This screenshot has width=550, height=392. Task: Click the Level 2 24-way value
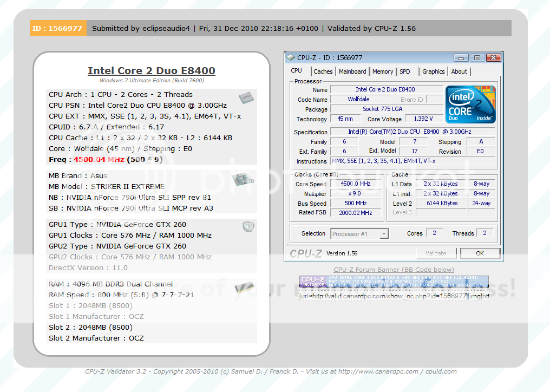tap(481, 203)
